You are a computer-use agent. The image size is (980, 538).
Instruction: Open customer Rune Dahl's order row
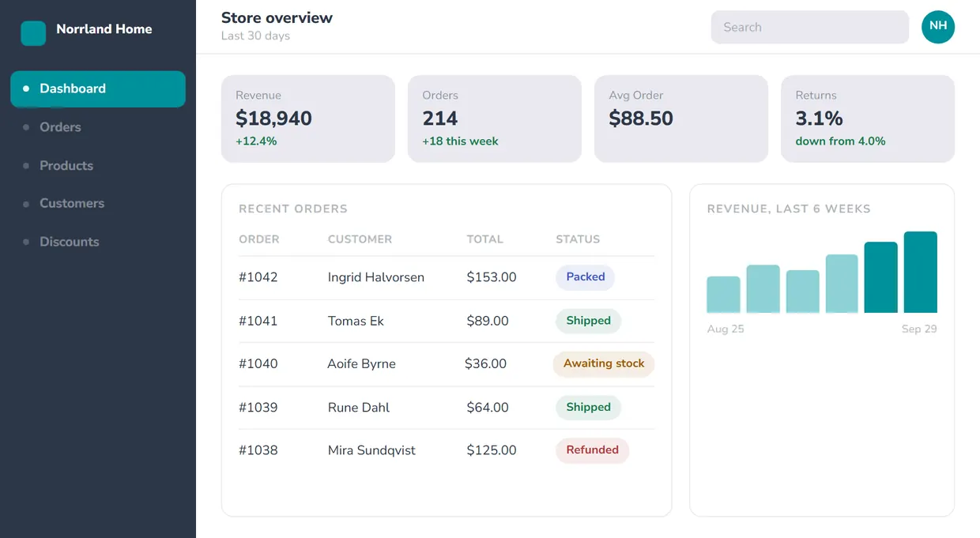pyautogui.click(x=447, y=408)
